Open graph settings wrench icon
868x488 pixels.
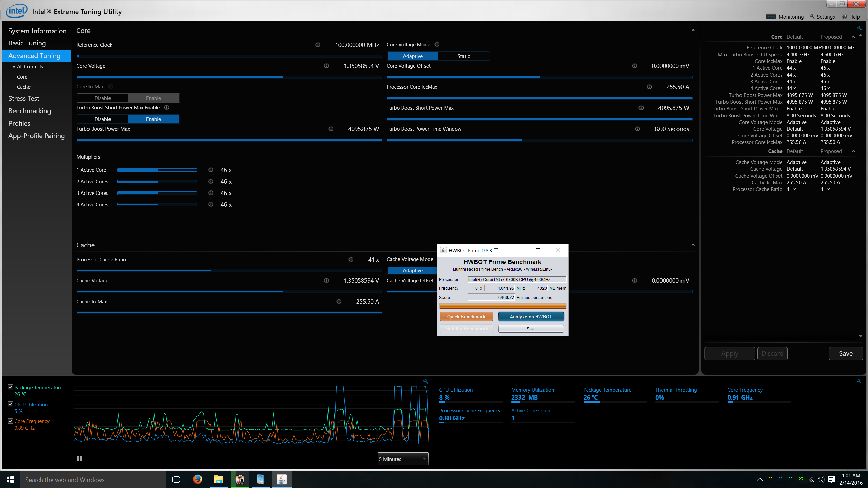pyautogui.click(x=426, y=381)
